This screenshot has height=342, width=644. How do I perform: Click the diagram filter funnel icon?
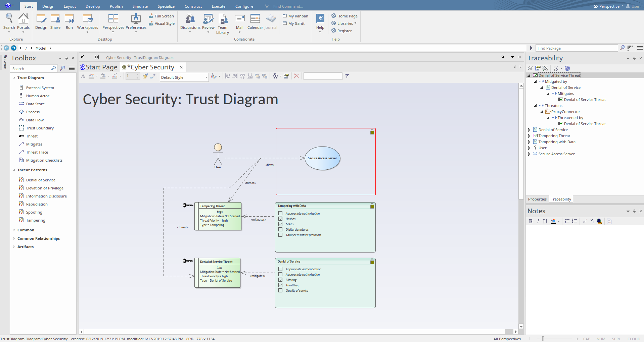pyautogui.click(x=347, y=76)
